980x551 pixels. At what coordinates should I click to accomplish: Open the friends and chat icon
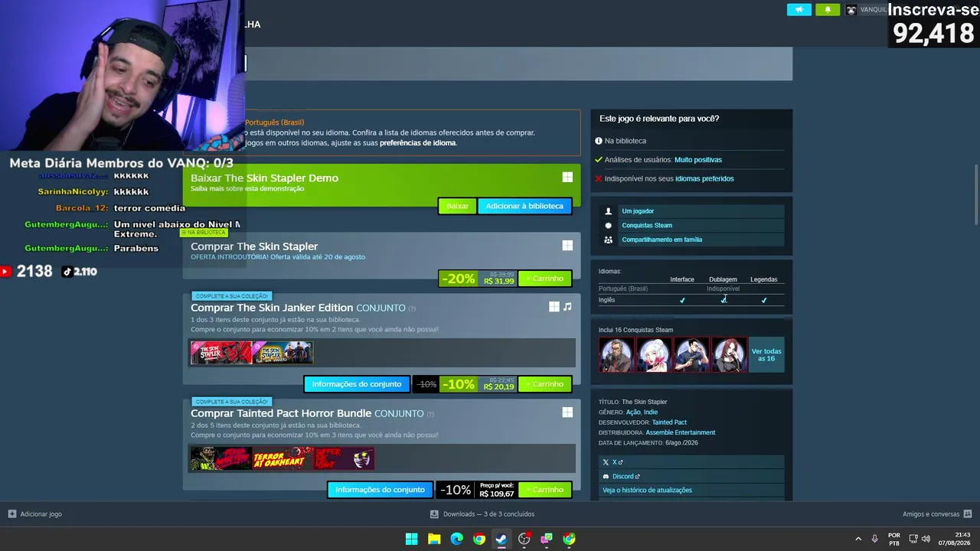point(968,514)
